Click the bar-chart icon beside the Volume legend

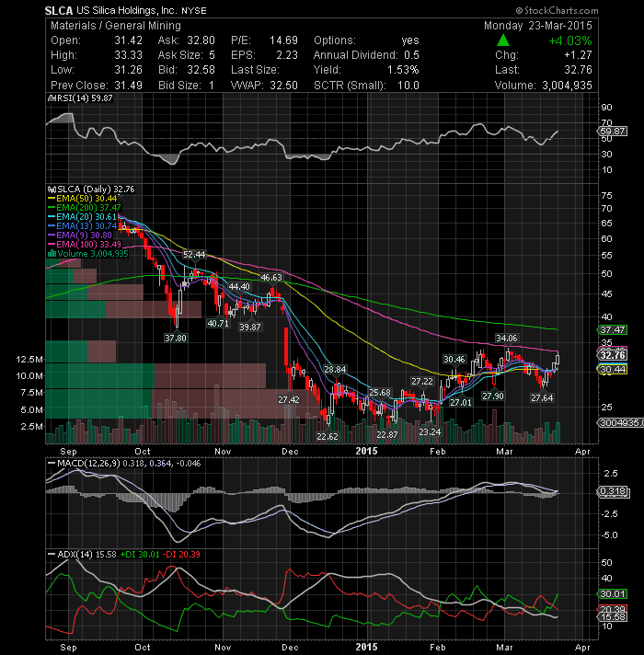point(52,253)
